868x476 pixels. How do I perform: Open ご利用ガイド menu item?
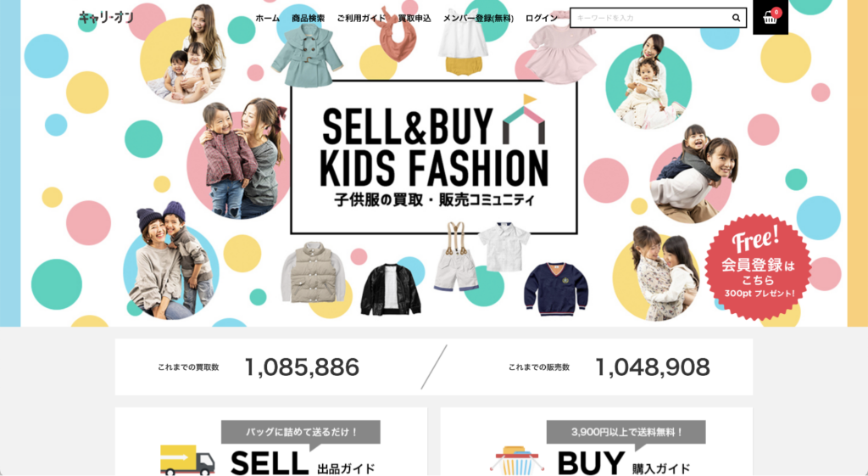tap(361, 19)
